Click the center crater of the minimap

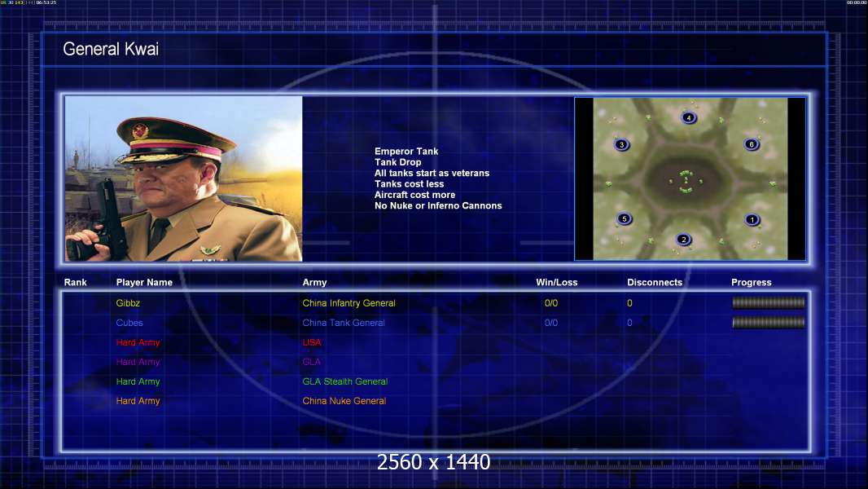pyautogui.click(x=686, y=181)
